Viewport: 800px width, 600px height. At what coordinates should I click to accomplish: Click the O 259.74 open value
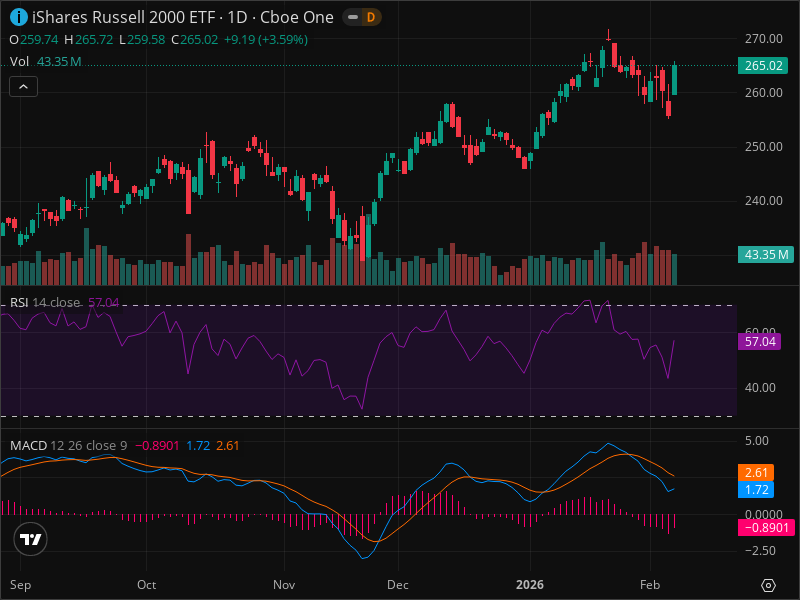coord(34,40)
